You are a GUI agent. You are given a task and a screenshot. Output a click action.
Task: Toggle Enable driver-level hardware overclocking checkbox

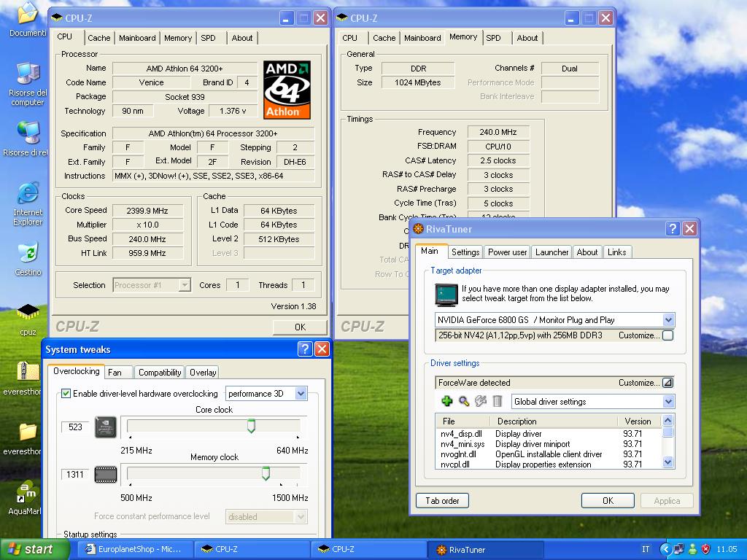(66, 393)
